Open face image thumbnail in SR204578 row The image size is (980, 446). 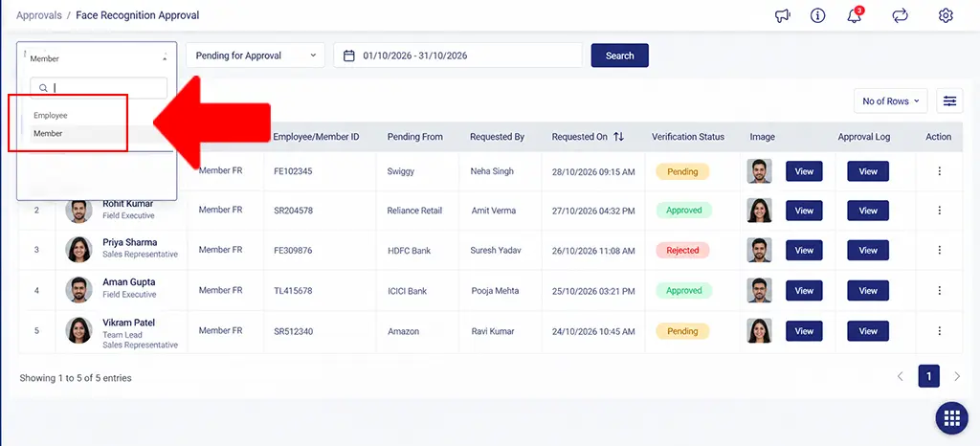click(759, 211)
